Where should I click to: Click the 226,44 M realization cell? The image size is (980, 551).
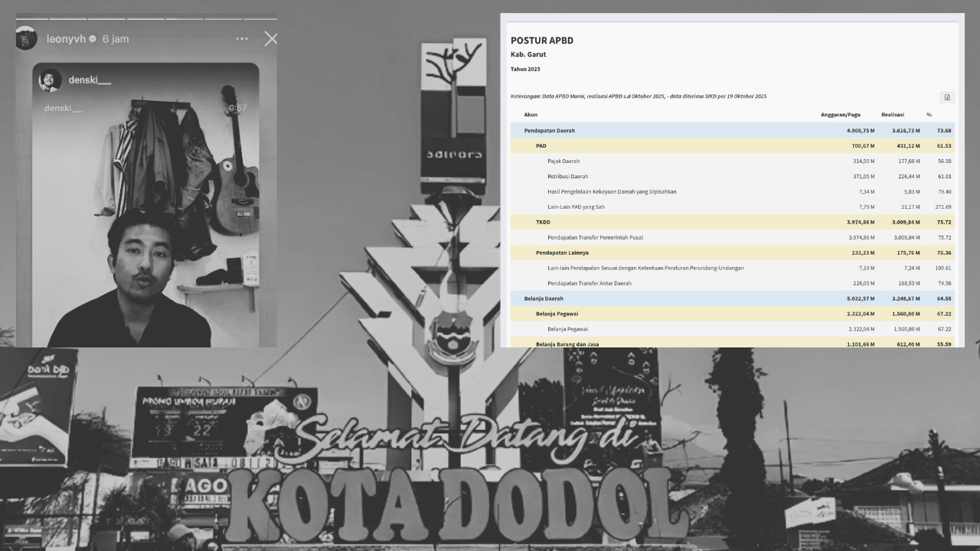pos(909,177)
